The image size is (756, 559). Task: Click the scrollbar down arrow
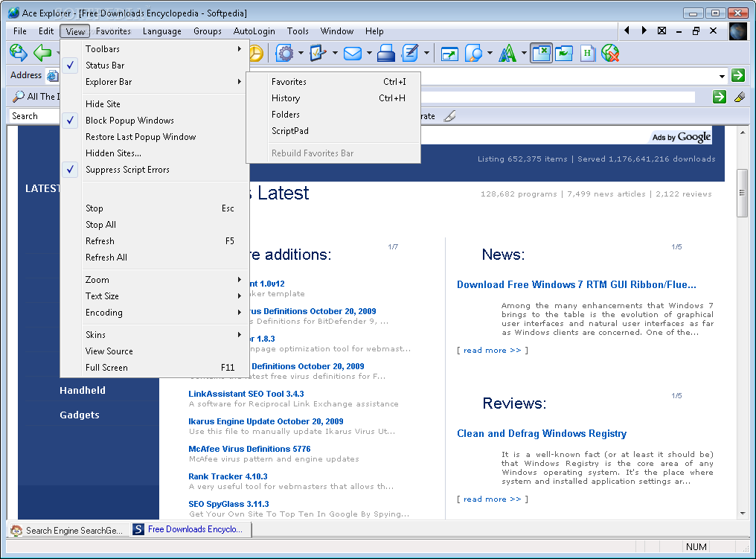click(743, 514)
